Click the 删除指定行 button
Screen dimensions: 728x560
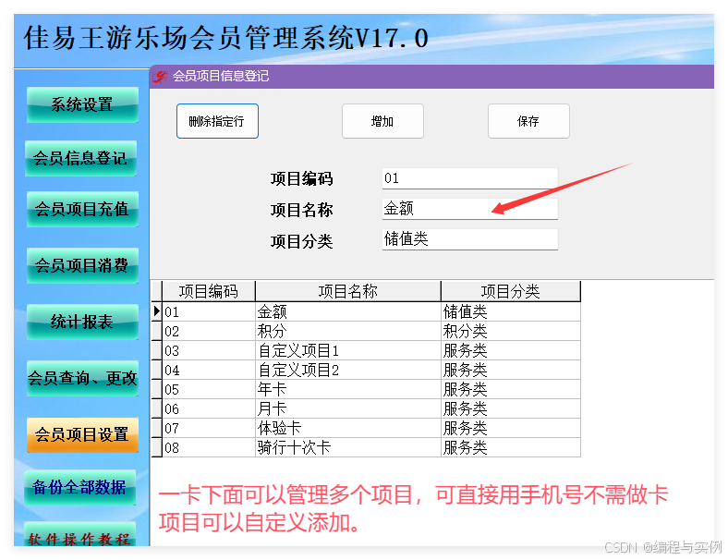(217, 121)
